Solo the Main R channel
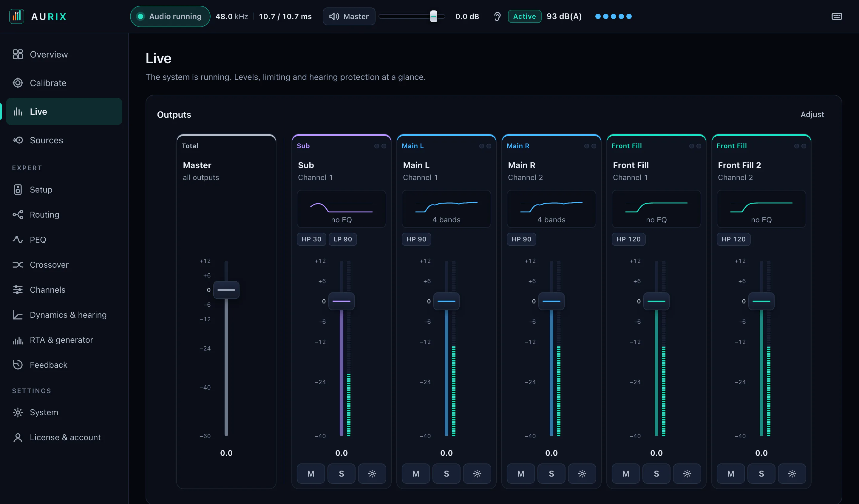Image resolution: width=859 pixels, height=504 pixels. 551,473
